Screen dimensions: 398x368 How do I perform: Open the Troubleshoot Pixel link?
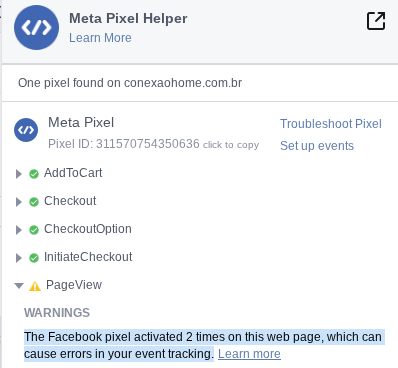[x=331, y=124]
